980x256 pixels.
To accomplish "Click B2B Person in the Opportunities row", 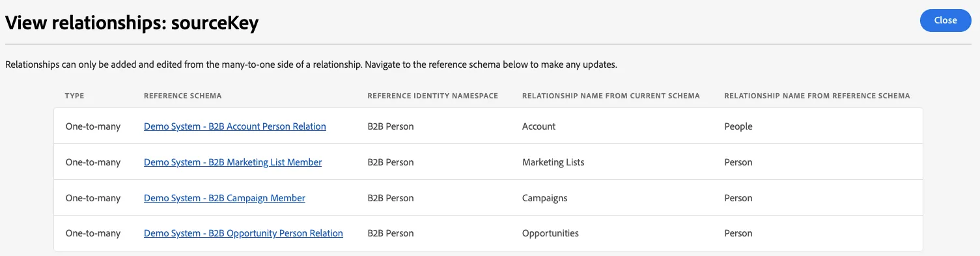I will coord(391,233).
